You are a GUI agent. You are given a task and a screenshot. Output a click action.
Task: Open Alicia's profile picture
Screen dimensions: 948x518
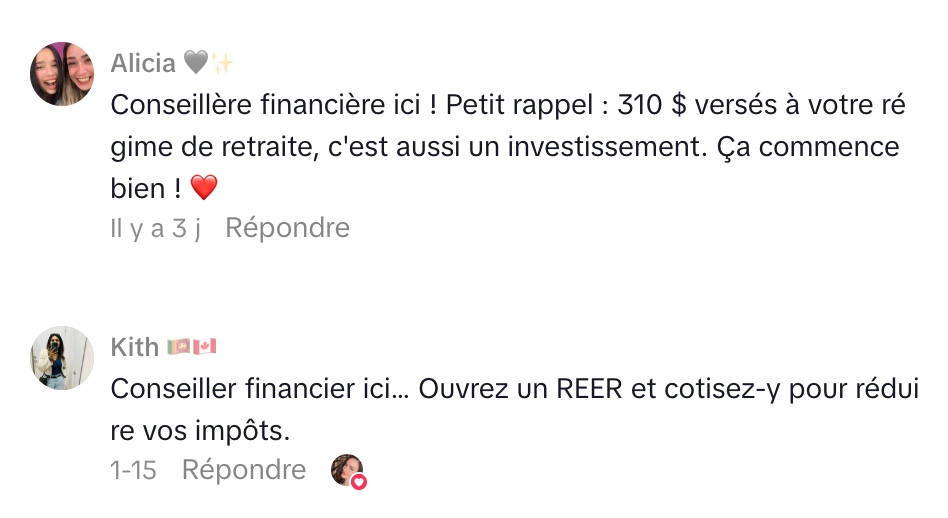tap(62, 74)
